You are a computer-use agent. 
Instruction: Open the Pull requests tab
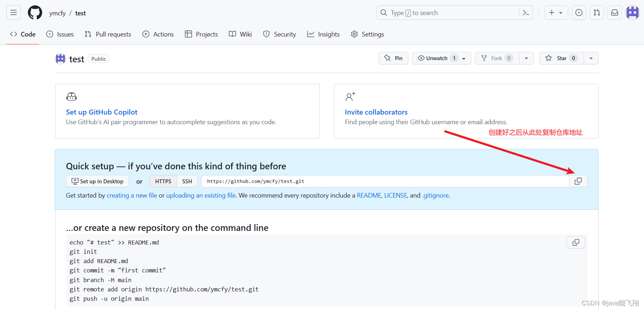pyautogui.click(x=108, y=34)
